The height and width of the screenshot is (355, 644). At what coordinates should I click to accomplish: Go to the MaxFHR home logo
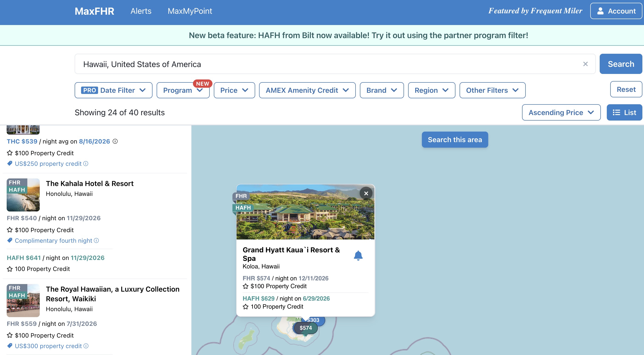click(94, 11)
